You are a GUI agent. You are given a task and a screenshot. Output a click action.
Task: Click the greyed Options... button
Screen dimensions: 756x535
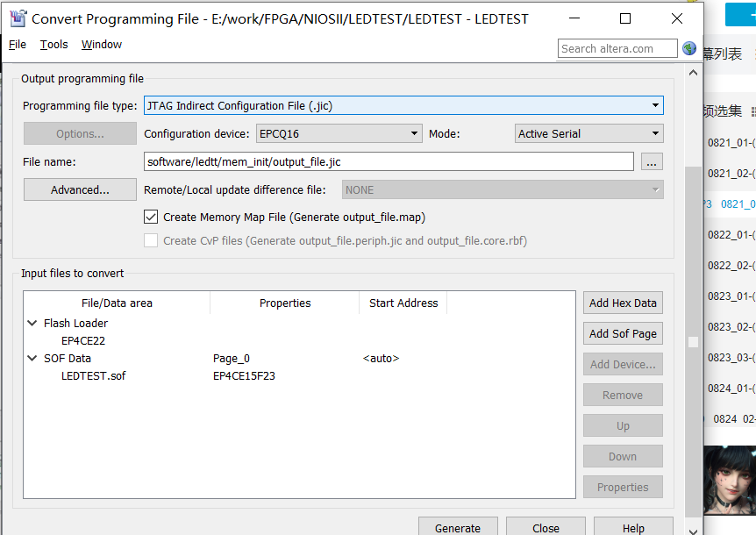pos(80,133)
